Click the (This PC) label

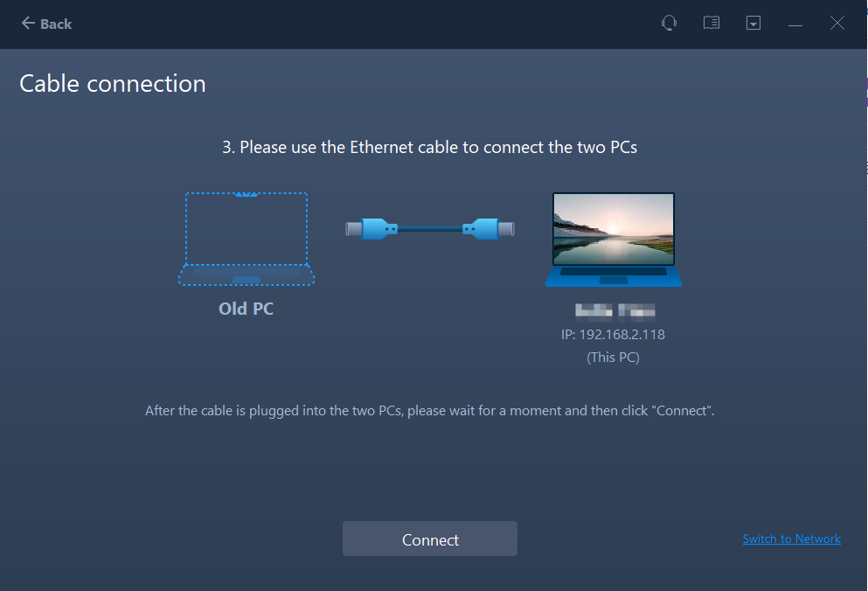point(613,358)
